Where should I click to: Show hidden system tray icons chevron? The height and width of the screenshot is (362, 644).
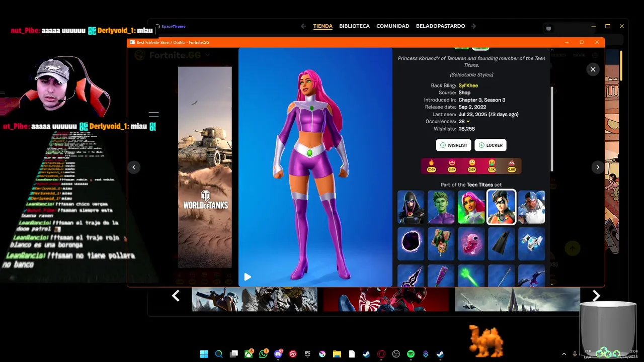point(563,354)
